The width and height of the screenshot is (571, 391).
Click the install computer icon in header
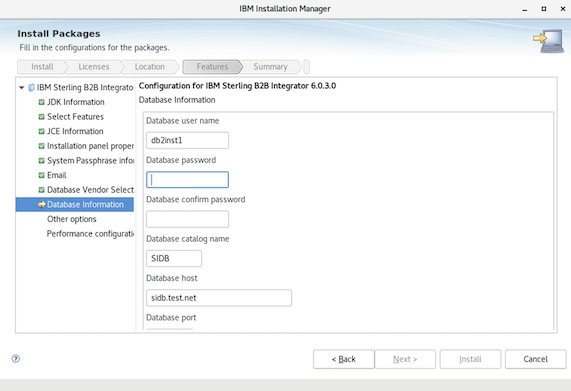(548, 41)
